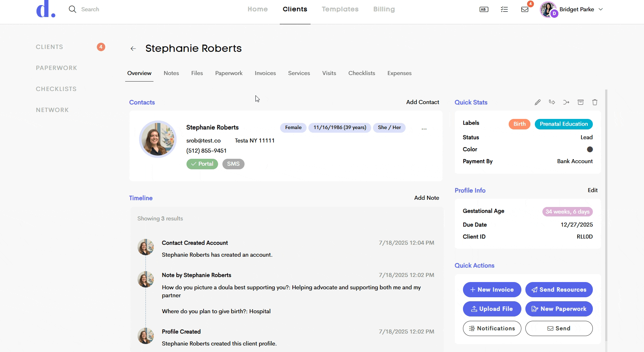Open the Templates menu
Screen dimensions: 644x352
click(340, 9)
